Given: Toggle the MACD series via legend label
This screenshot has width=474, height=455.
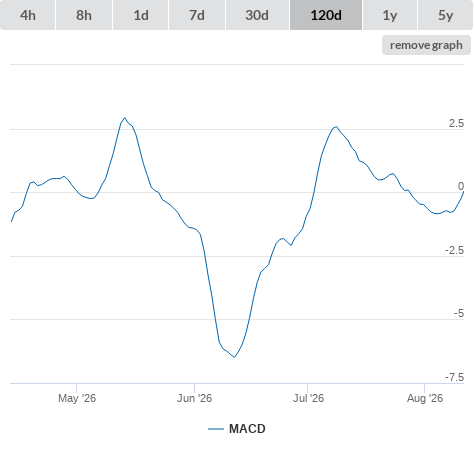Looking at the screenshot, I should point(247,429).
